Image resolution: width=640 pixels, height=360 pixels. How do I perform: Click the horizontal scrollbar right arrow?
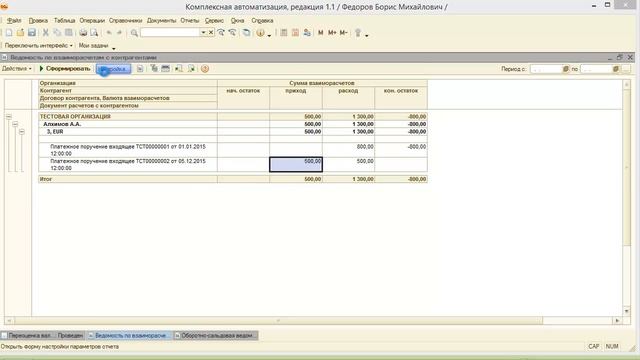(617, 321)
